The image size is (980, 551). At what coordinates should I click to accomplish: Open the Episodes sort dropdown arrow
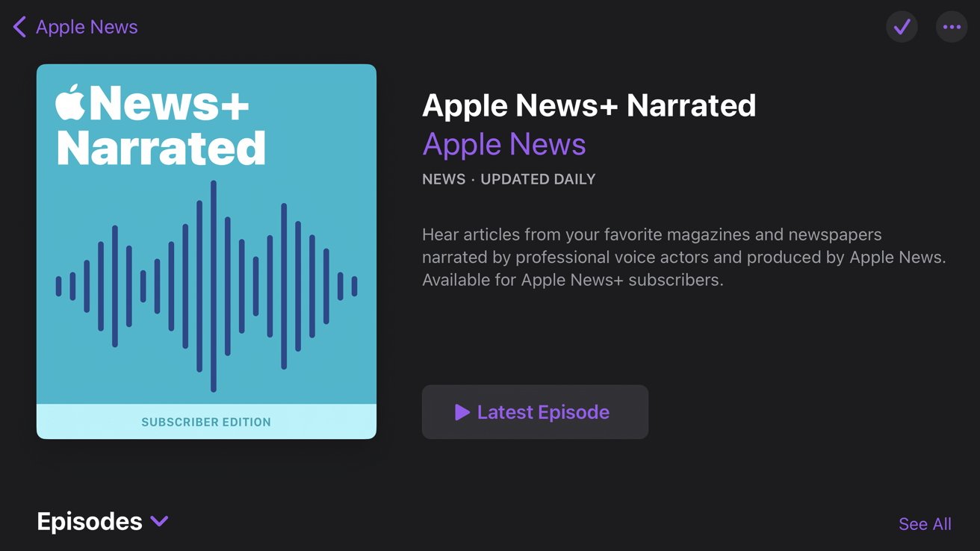click(158, 522)
